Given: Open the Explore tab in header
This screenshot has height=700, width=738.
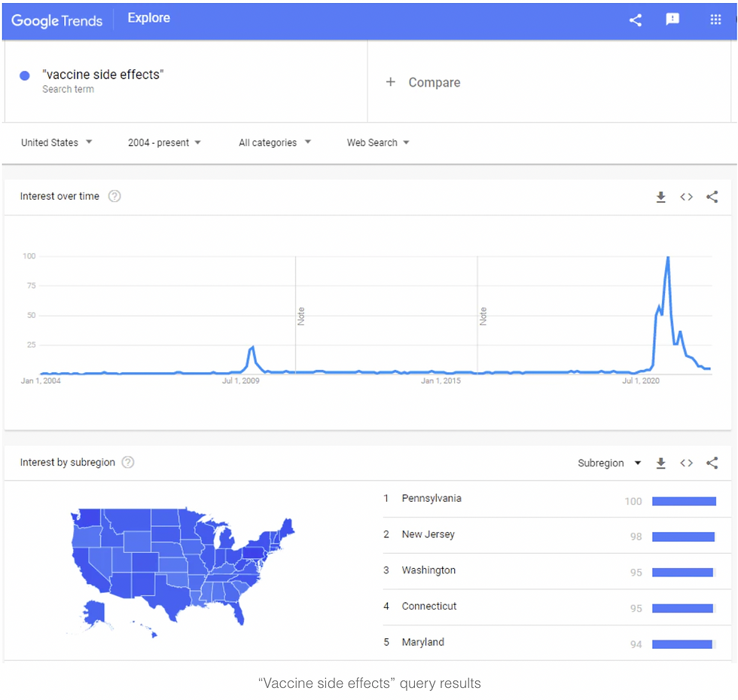Looking at the screenshot, I should click(x=149, y=18).
